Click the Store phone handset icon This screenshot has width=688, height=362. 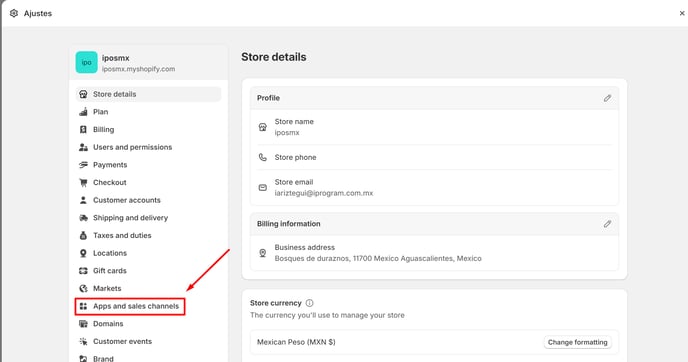(262, 157)
